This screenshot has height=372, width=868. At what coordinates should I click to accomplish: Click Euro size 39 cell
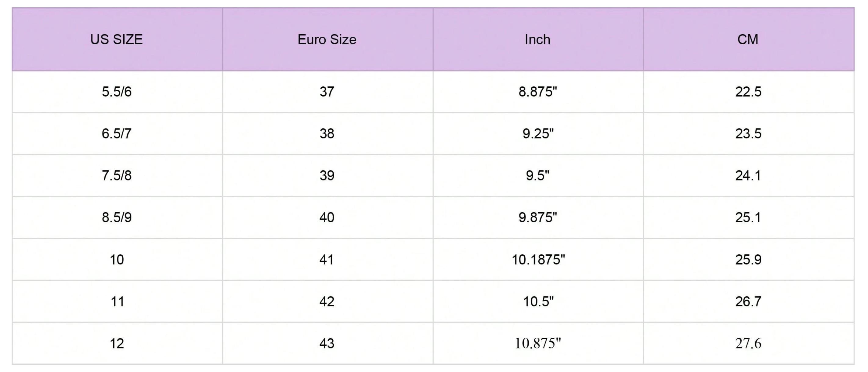pos(327,175)
